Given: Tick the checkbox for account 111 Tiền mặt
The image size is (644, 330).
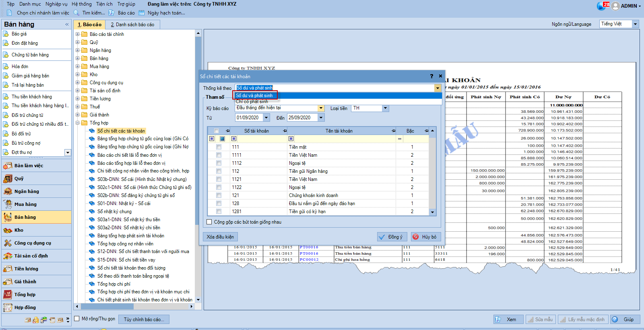Looking at the screenshot, I should (219, 147).
